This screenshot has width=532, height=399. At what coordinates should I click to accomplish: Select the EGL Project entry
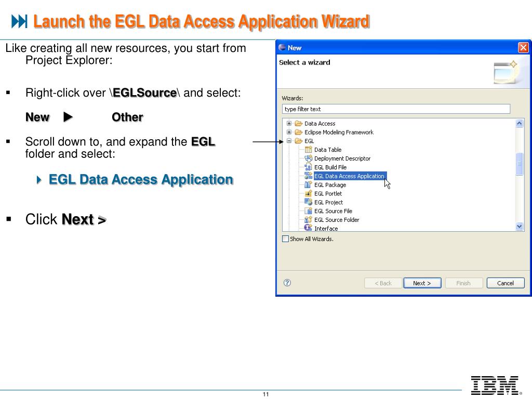tap(328, 202)
